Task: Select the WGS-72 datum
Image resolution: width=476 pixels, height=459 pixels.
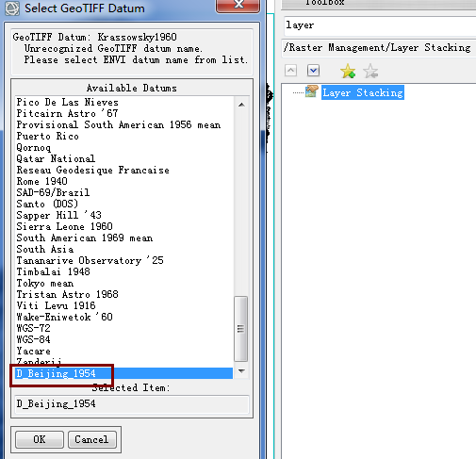Action: (x=123, y=328)
